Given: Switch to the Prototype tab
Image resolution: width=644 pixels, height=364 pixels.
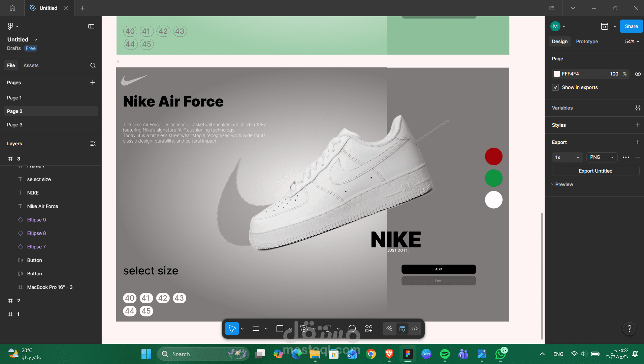Looking at the screenshot, I should coord(587,41).
